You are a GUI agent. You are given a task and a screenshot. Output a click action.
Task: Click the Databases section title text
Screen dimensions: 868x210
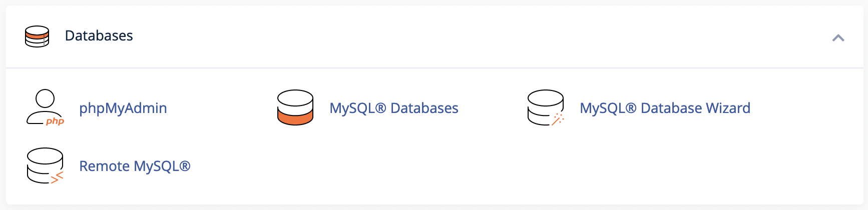pos(99,36)
